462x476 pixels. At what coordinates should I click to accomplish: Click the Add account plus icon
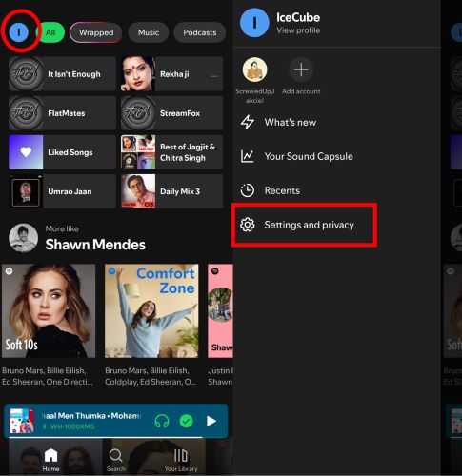tap(301, 69)
